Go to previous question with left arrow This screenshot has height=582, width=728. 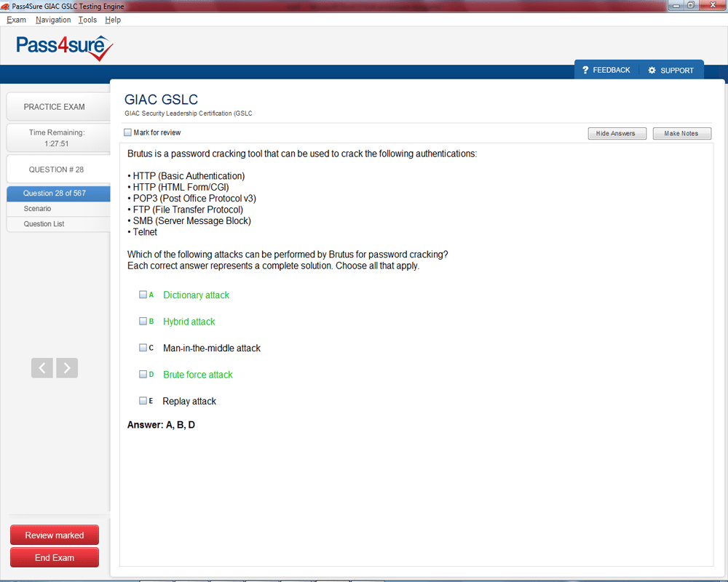click(41, 368)
